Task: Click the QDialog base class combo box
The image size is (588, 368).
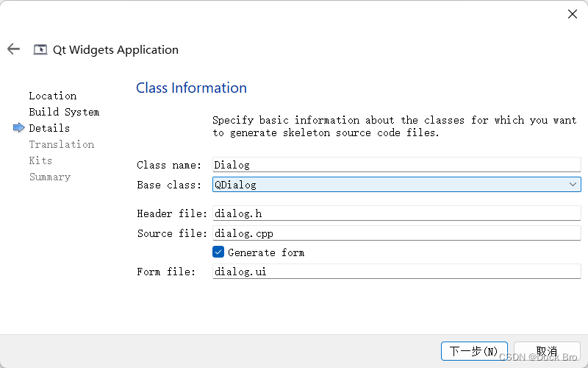Action: pos(397,185)
